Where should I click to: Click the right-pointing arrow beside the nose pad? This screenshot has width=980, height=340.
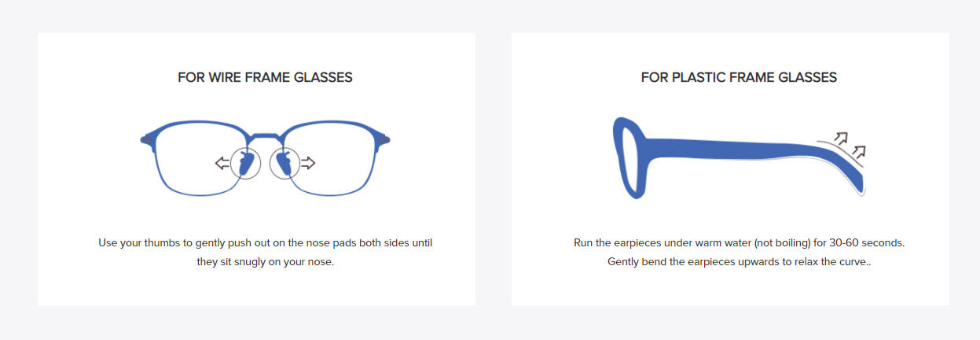pyautogui.click(x=308, y=164)
